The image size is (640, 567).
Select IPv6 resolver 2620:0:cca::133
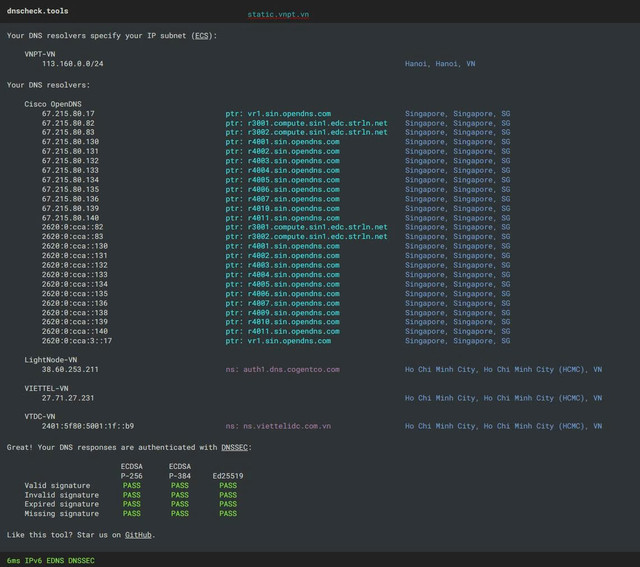tap(75, 275)
